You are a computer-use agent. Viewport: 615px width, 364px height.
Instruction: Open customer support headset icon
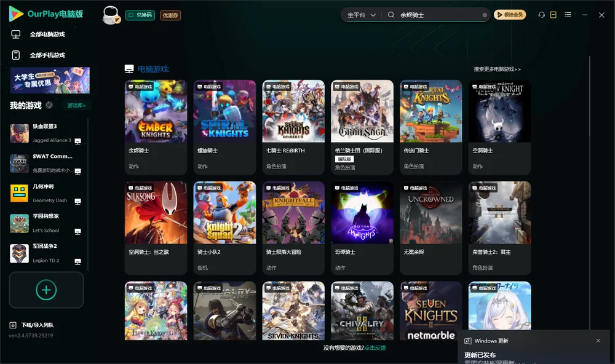click(542, 15)
